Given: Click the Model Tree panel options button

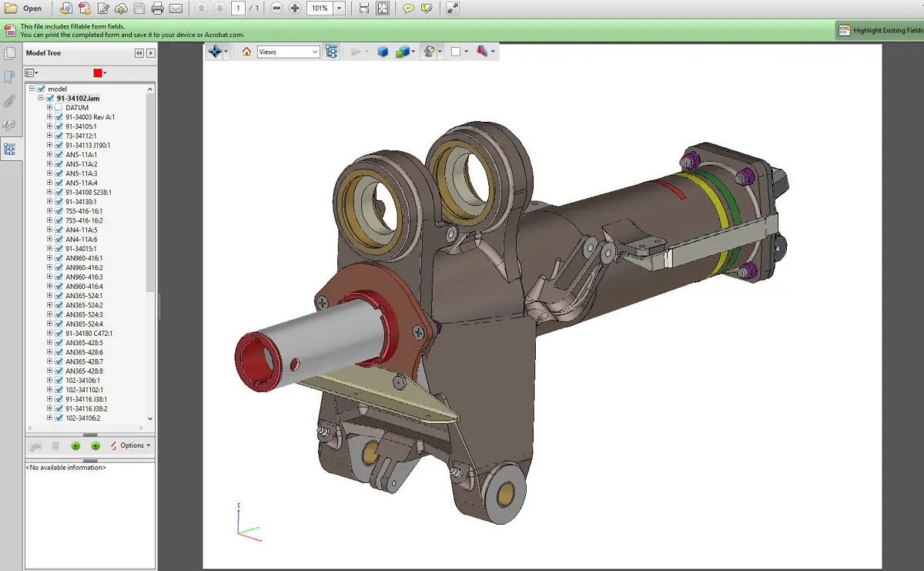Looking at the screenshot, I should pos(151,53).
